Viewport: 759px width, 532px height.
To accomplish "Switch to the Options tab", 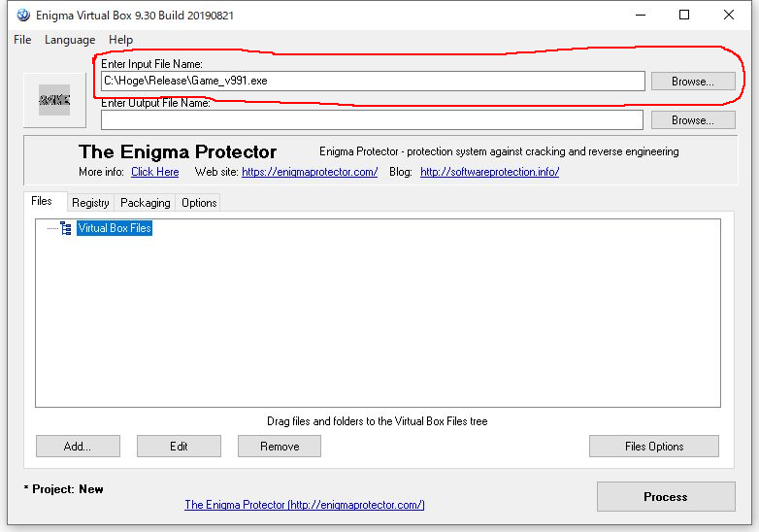I will point(199,203).
